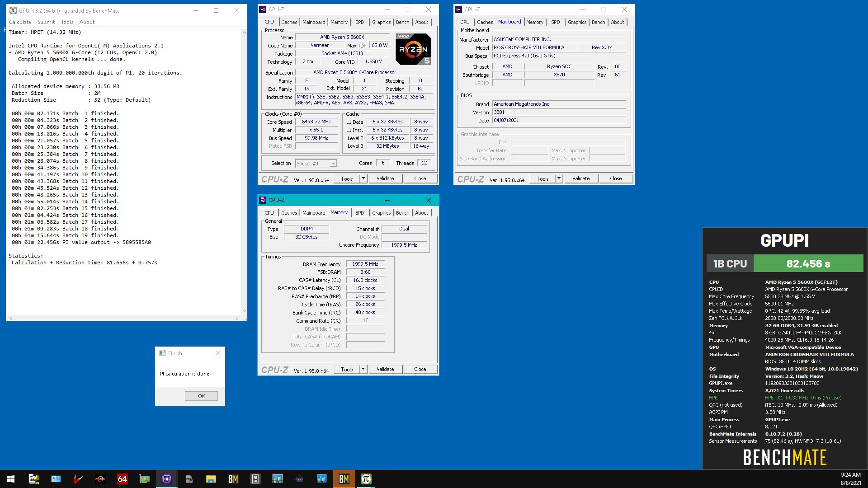
Task: Open About tab in Memory CPU-Z window
Action: 422,213
